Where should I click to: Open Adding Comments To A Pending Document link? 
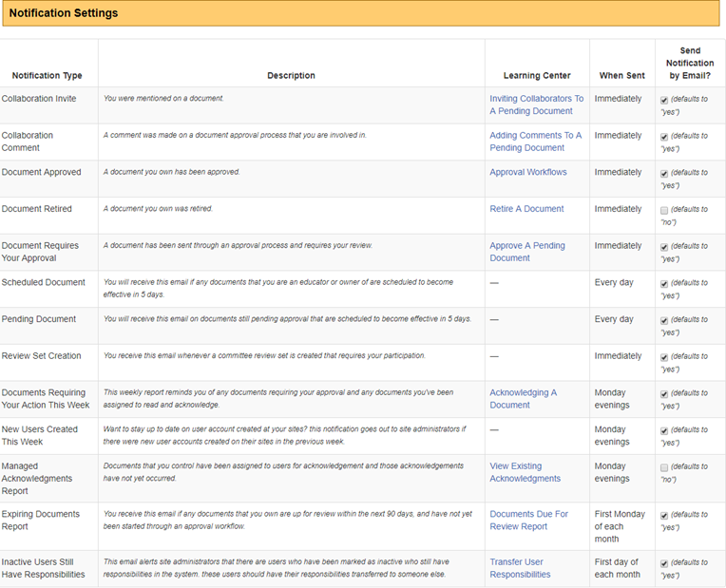pos(536,142)
